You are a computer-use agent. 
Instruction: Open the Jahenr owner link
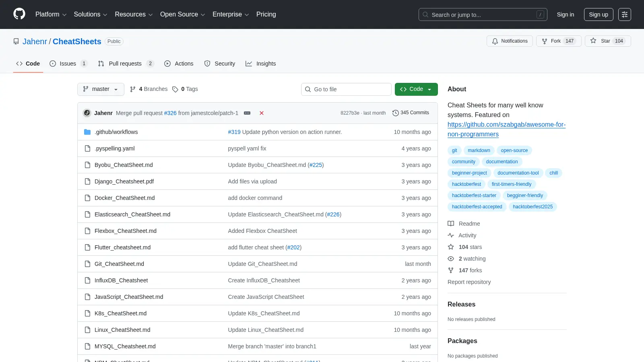pos(35,41)
